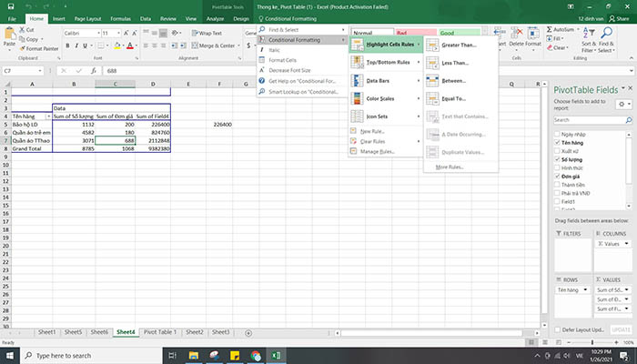Open the Analyze PivotTable tab
This screenshot has height=364, width=637.
[x=215, y=19]
